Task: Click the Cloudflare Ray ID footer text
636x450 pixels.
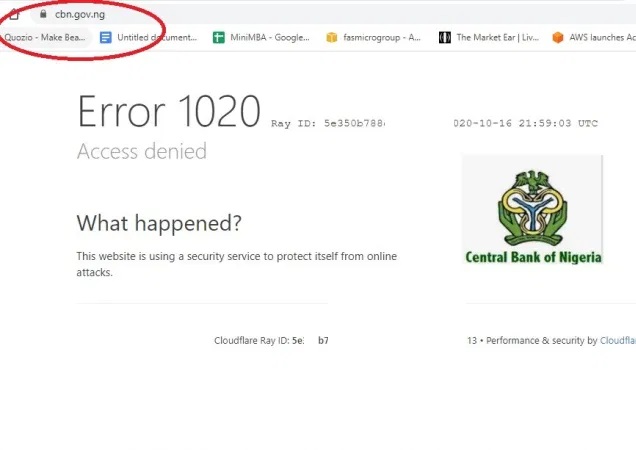Action: [271, 340]
